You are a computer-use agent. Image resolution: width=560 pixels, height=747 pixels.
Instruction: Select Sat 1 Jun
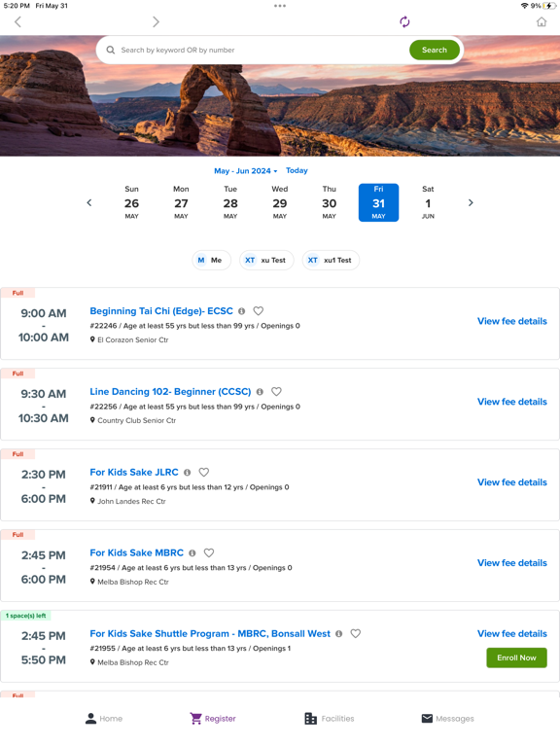coord(428,203)
